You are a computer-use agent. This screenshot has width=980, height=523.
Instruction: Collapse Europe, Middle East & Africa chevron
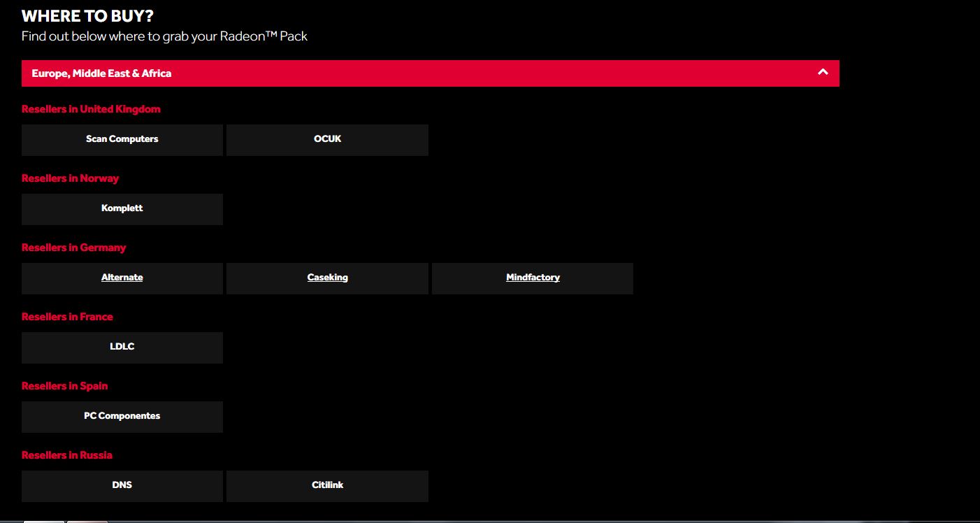pyautogui.click(x=823, y=72)
